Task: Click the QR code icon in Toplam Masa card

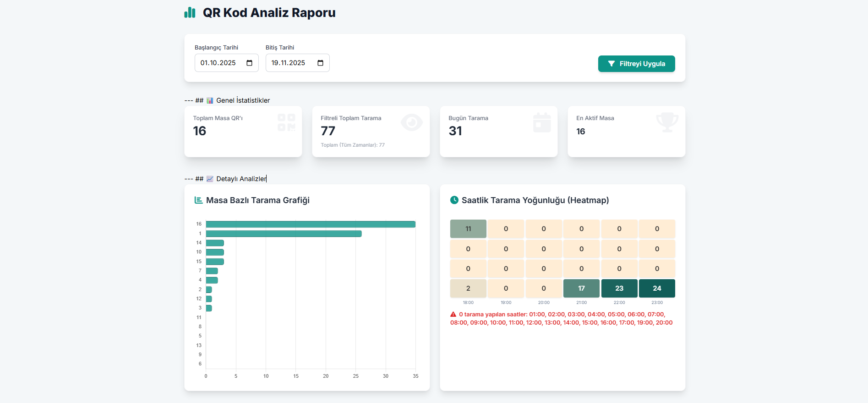Action: coord(286,122)
